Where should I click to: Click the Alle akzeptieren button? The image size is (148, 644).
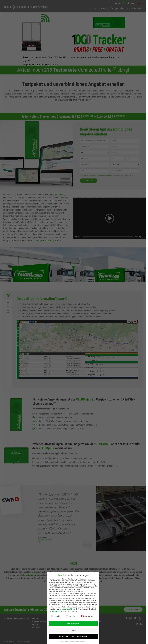point(73,624)
